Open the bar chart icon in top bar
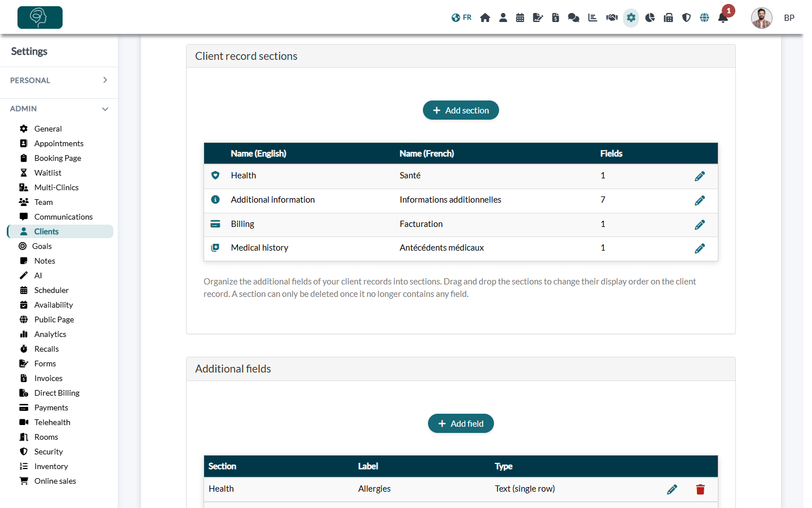 [x=593, y=17]
